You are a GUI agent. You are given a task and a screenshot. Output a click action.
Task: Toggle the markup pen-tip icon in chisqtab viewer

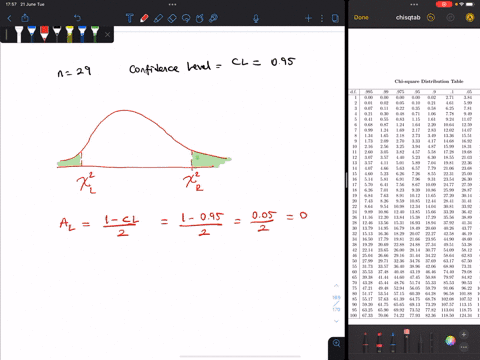tap(470, 17)
